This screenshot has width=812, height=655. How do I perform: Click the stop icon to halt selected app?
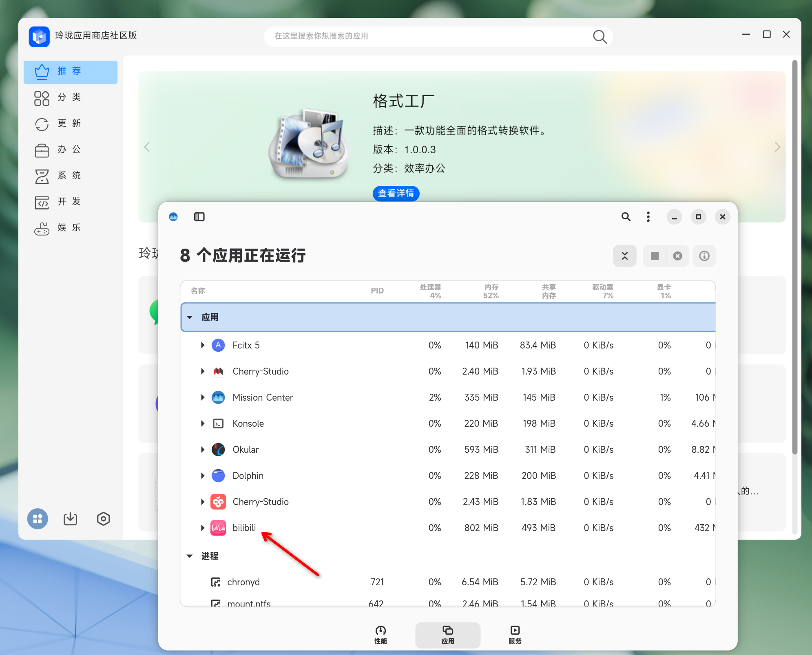coord(655,256)
